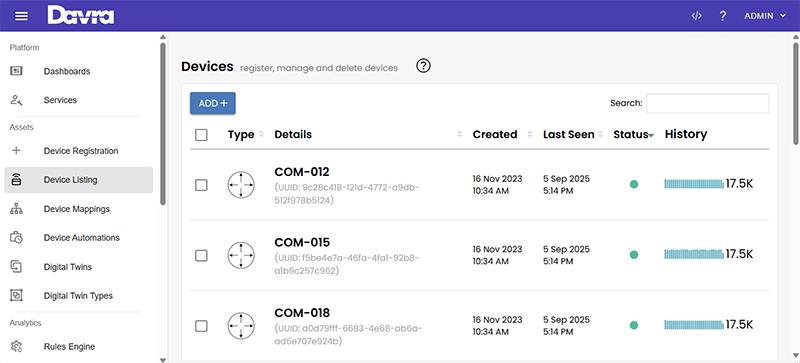Click the COM-012 UUID text
Screen dimensions: 800x363
(x=347, y=193)
